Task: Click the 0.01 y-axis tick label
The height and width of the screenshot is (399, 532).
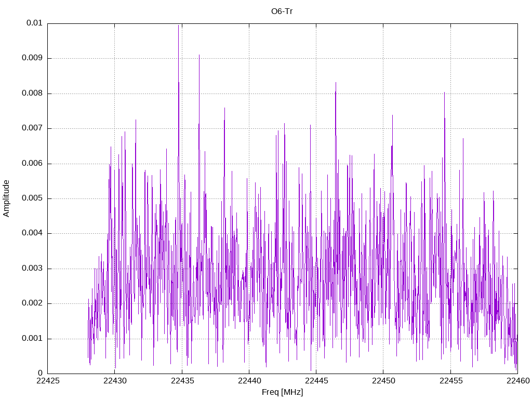Action: [x=34, y=23]
